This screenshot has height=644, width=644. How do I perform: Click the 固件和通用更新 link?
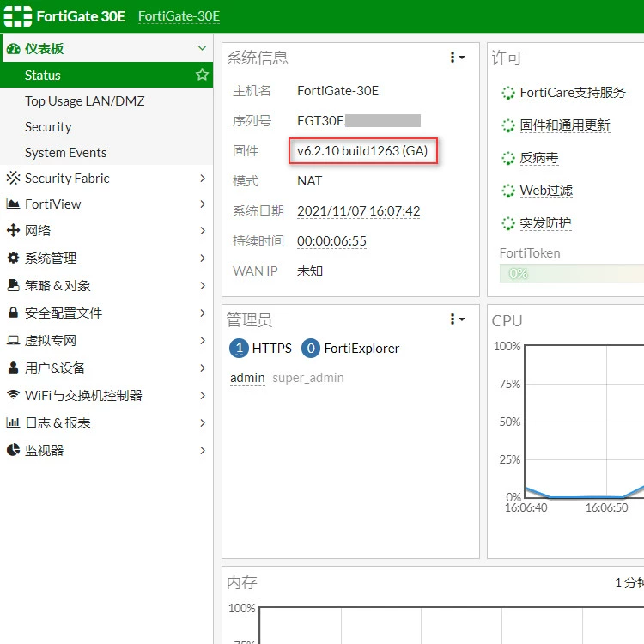coord(565,125)
